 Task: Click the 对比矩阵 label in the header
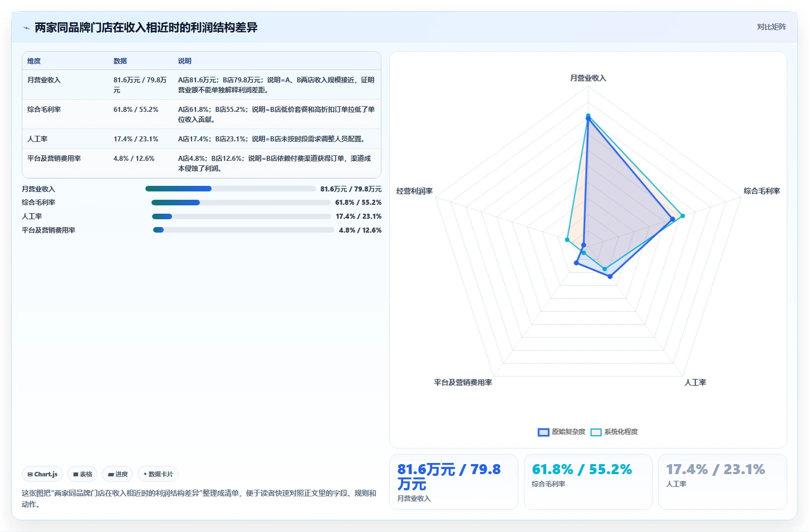click(771, 27)
